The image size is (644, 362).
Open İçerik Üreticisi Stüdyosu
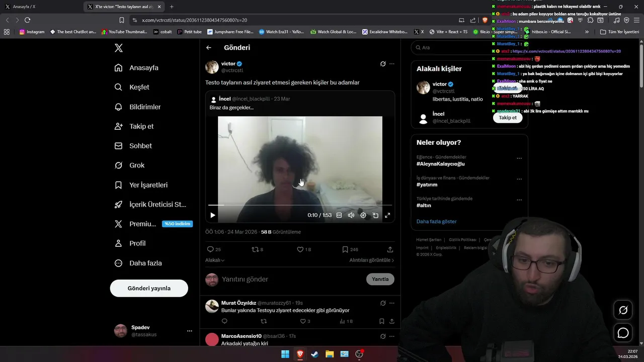150,205
